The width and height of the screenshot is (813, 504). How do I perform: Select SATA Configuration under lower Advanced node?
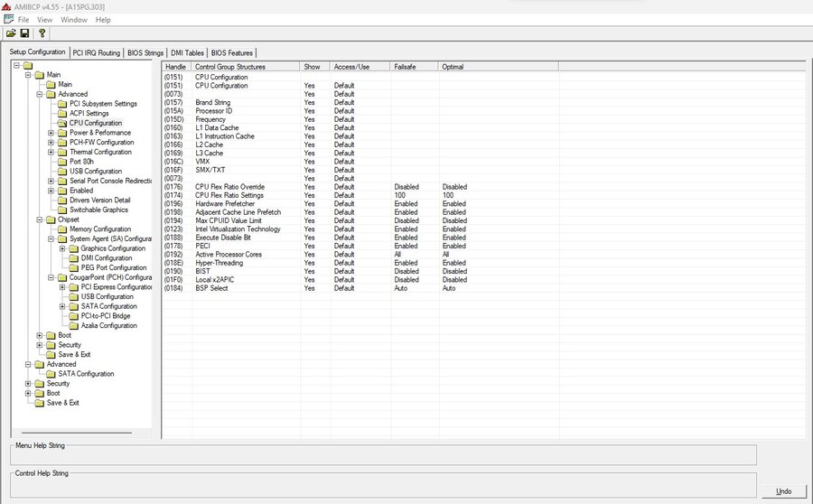click(86, 373)
